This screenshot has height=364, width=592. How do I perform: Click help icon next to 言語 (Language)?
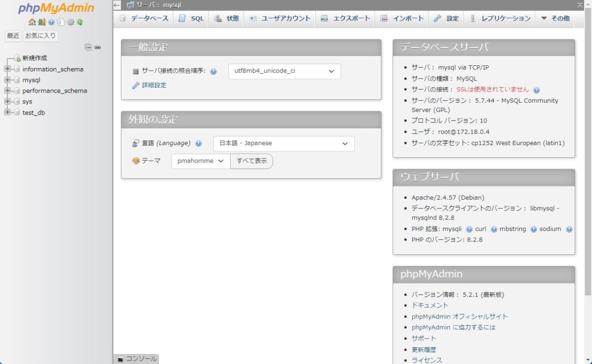(x=198, y=144)
